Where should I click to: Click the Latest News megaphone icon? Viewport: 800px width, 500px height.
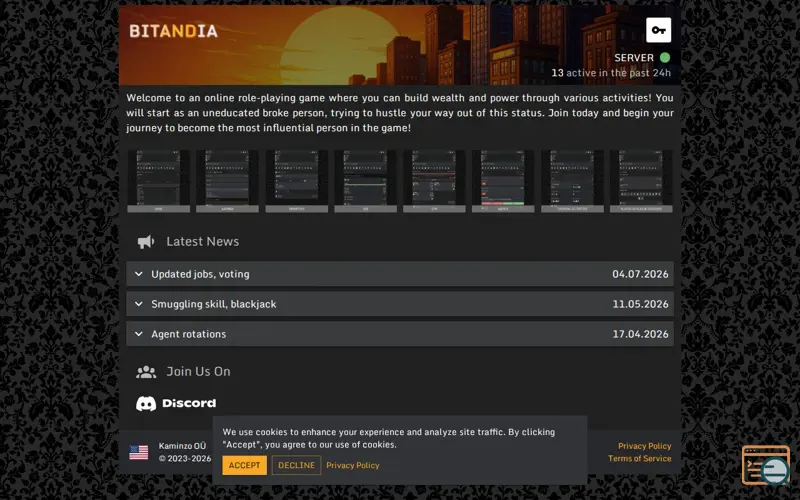[x=146, y=242]
